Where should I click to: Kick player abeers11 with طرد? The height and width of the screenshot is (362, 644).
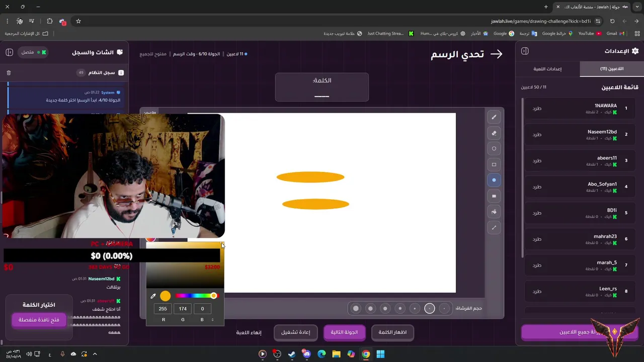(537, 160)
